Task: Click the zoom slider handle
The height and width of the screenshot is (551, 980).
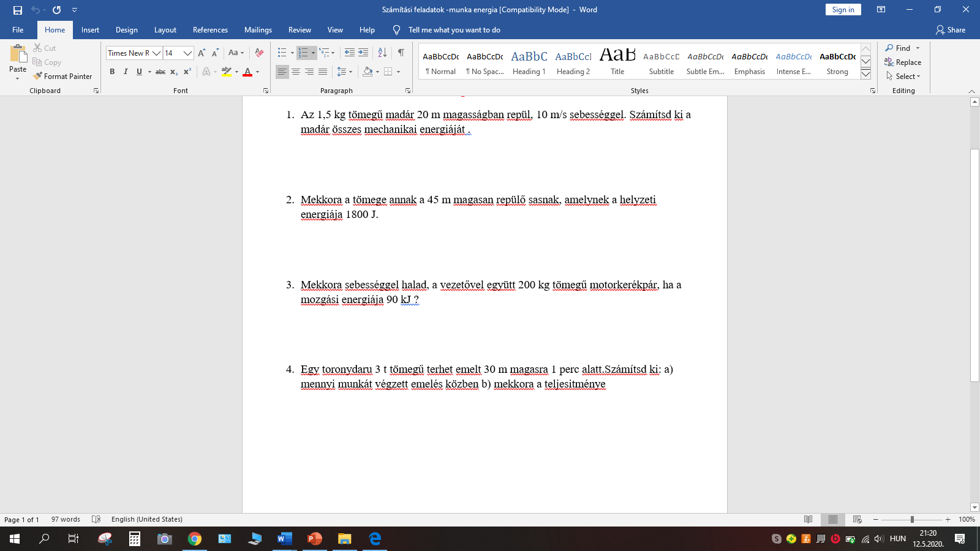Action: 912,519
